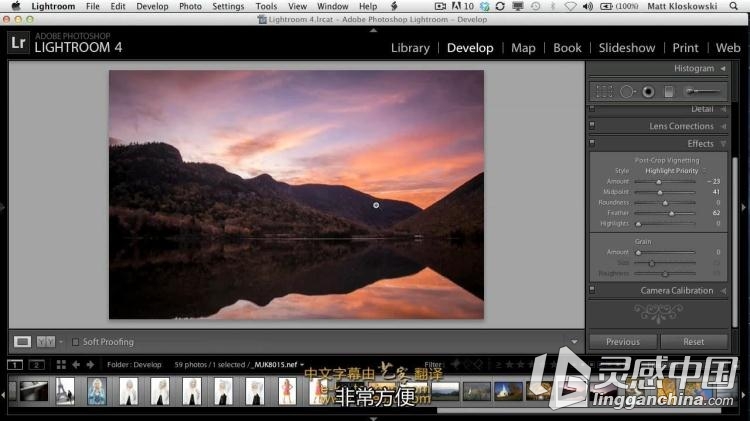The image size is (750, 421).
Task: Collapse the Effects panel triangle
Action: coord(723,144)
